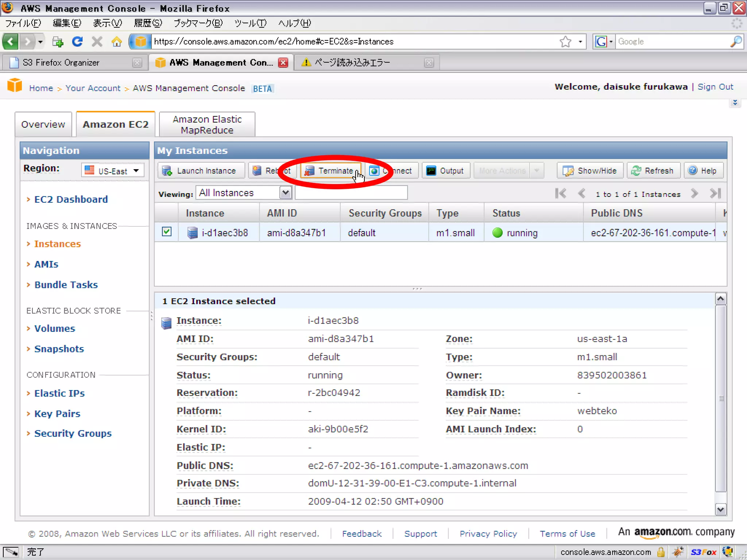Click the Connect button
The width and height of the screenshot is (747, 560).
tap(391, 171)
